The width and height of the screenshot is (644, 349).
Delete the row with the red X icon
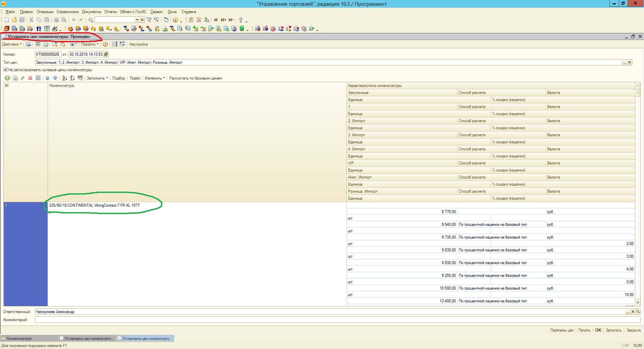(x=30, y=78)
